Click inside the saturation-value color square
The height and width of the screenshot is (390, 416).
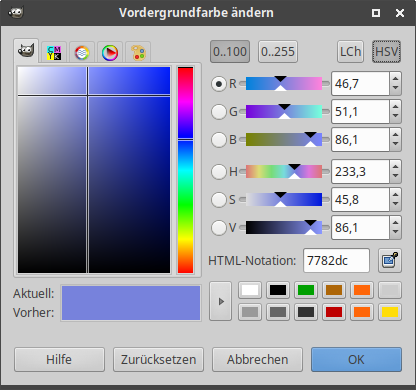click(94, 170)
